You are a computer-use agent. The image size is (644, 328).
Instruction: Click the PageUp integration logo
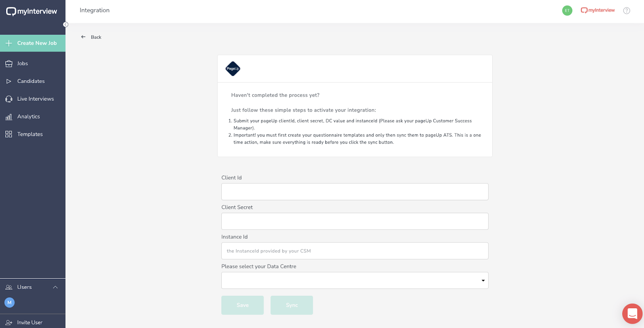pos(233,69)
